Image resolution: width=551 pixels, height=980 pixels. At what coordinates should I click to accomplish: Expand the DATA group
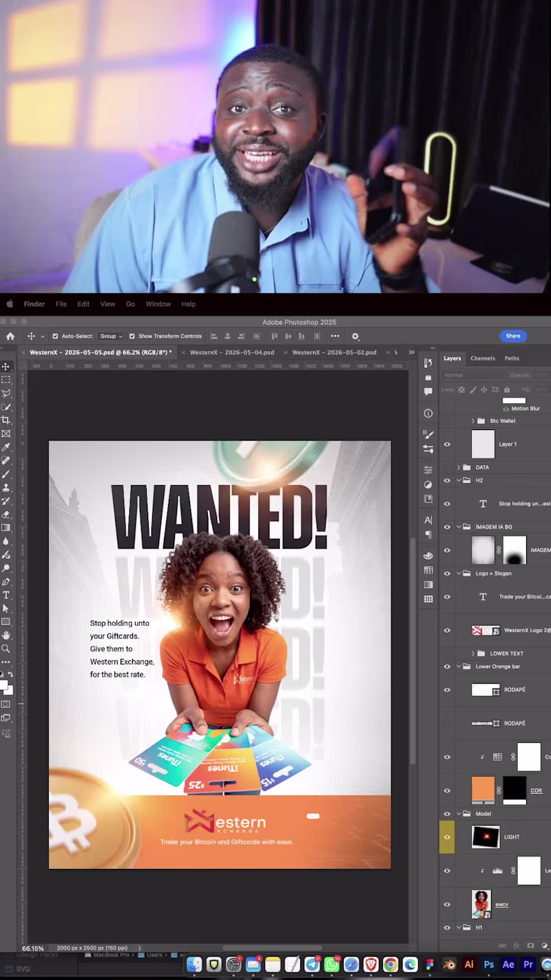pyautogui.click(x=459, y=467)
